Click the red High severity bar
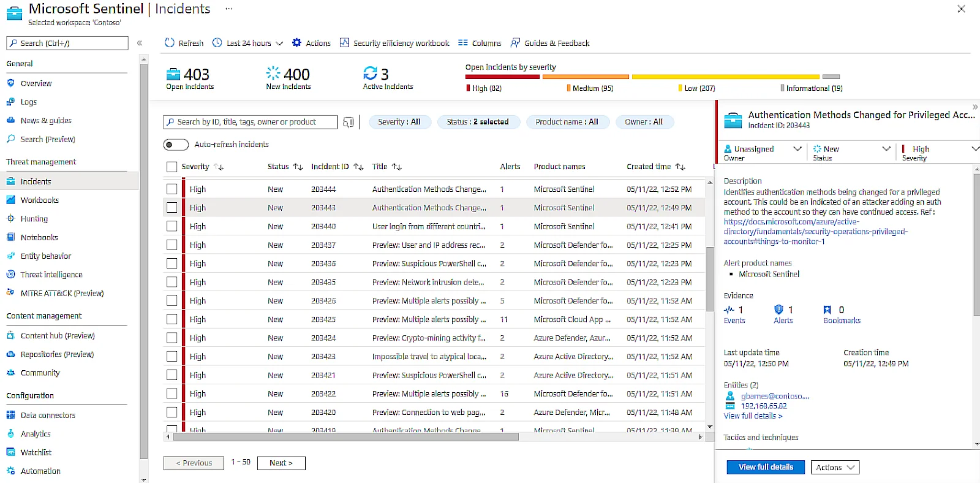Viewport: 980px width, 483px height. click(x=502, y=77)
